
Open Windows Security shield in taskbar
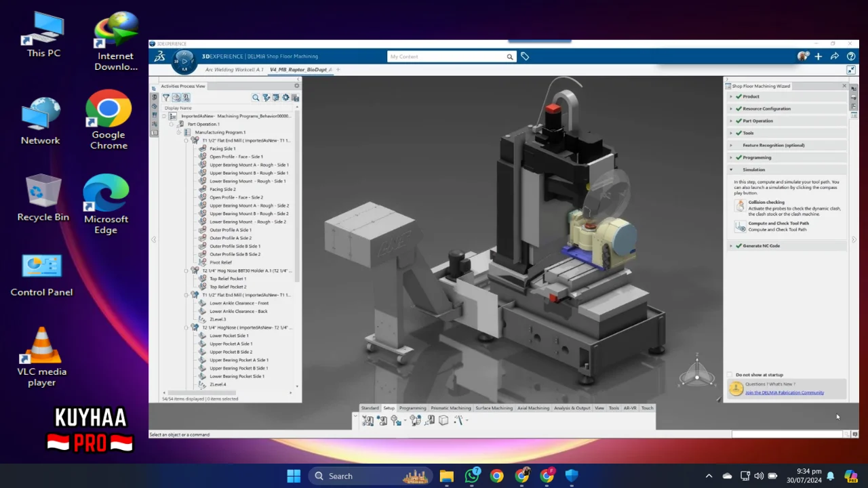pos(572,476)
